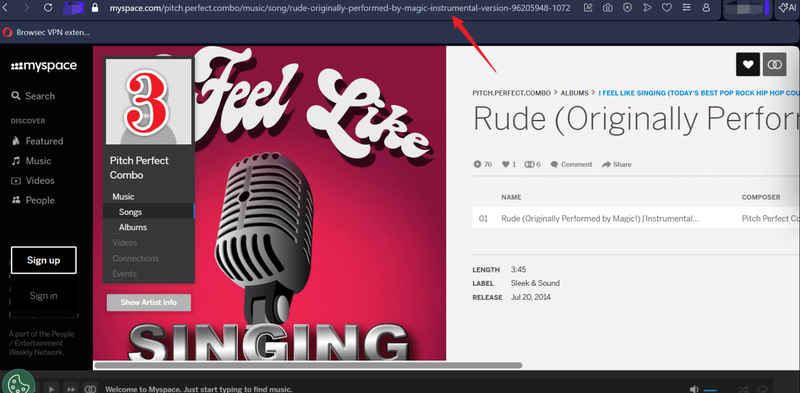Open the Music section in sidebar

click(x=31, y=161)
